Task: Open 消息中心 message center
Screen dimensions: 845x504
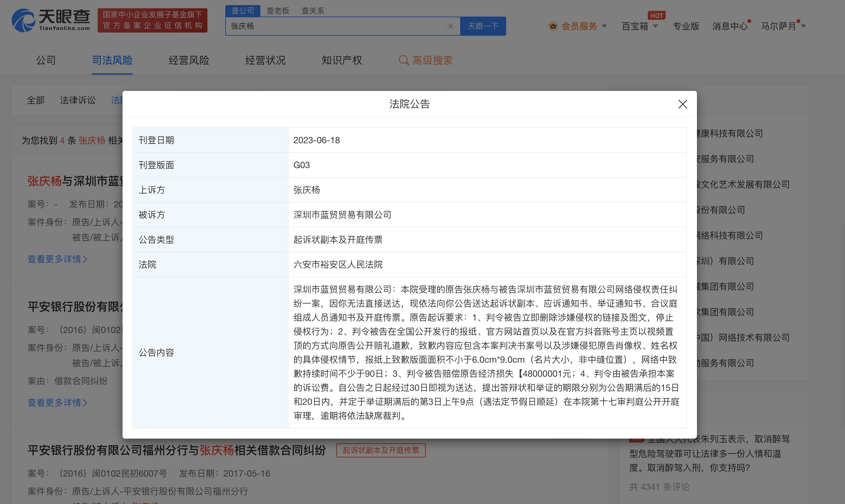Action: coord(729,26)
